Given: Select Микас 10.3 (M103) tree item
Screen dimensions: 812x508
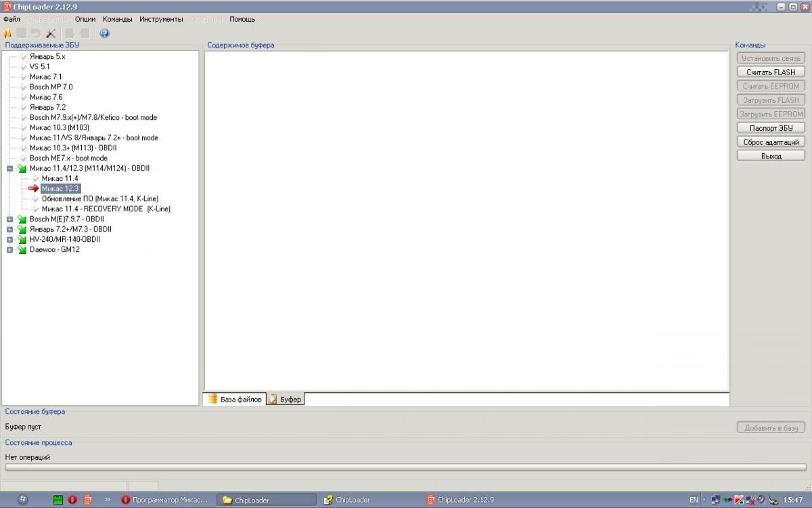Looking at the screenshot, I should click(60, 127).
